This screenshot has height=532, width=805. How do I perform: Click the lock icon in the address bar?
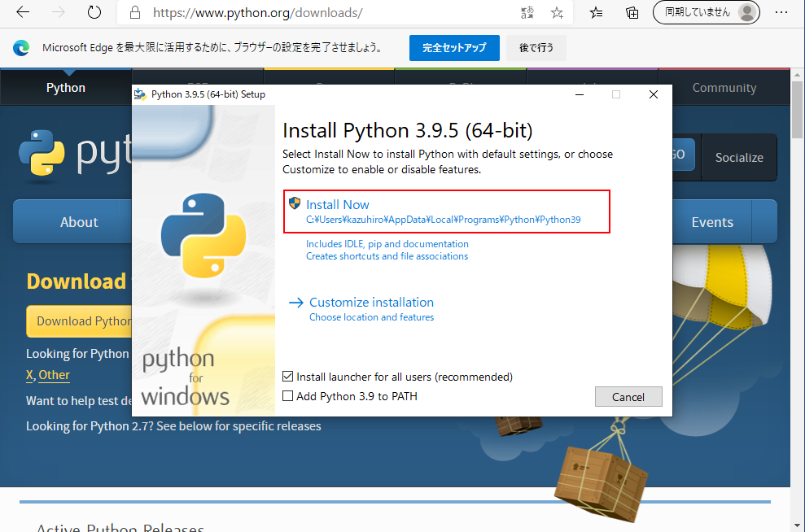[x=135, y=13]
